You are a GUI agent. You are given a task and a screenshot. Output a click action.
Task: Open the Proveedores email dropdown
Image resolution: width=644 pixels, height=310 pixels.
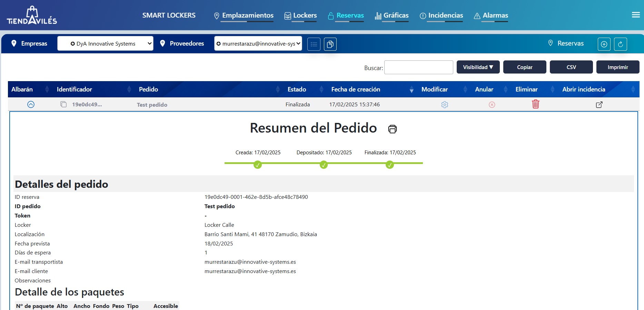click(258, 43)
